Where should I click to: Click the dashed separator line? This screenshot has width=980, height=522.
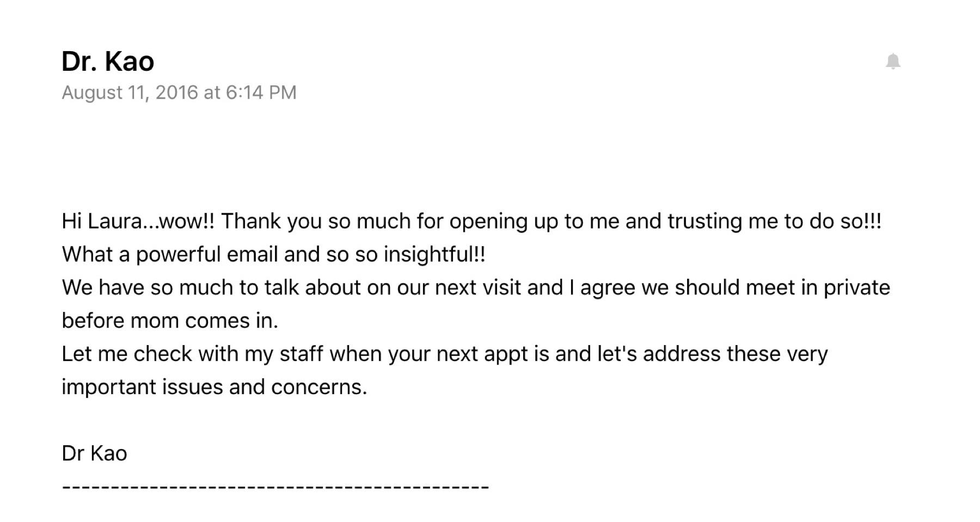[x=275, y=486]
